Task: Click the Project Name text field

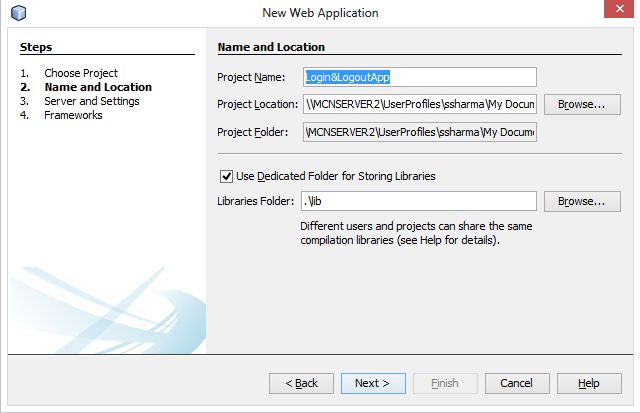Action: click(x=420, y=77)
